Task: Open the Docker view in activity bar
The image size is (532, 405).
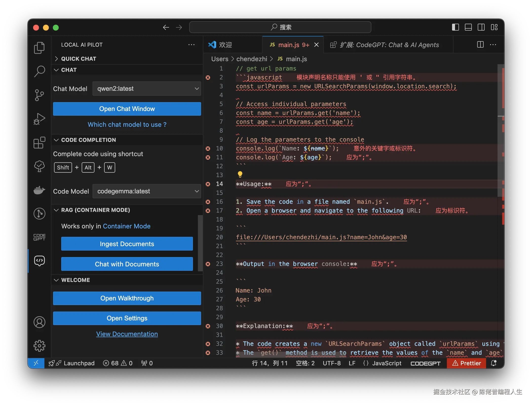Action: click(x=39, y=190)
